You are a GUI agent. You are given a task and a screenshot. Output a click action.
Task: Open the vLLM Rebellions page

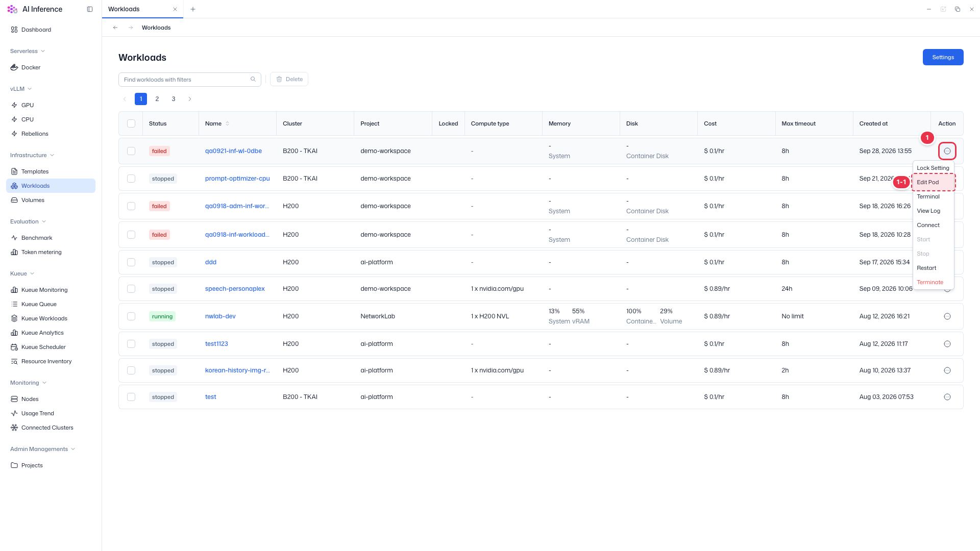point(35,134)
